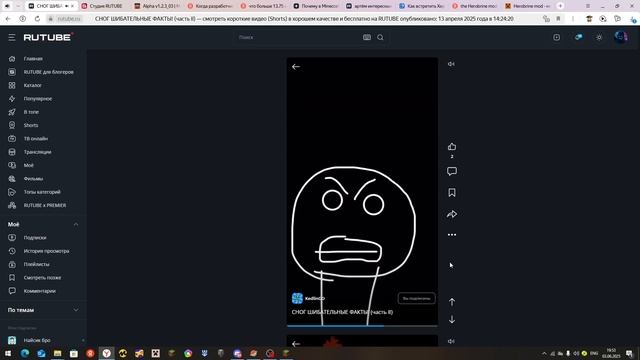Viewport: 640px width, 360px height.
Task: Click the RUTUBE logo
Action: (49, 37)
